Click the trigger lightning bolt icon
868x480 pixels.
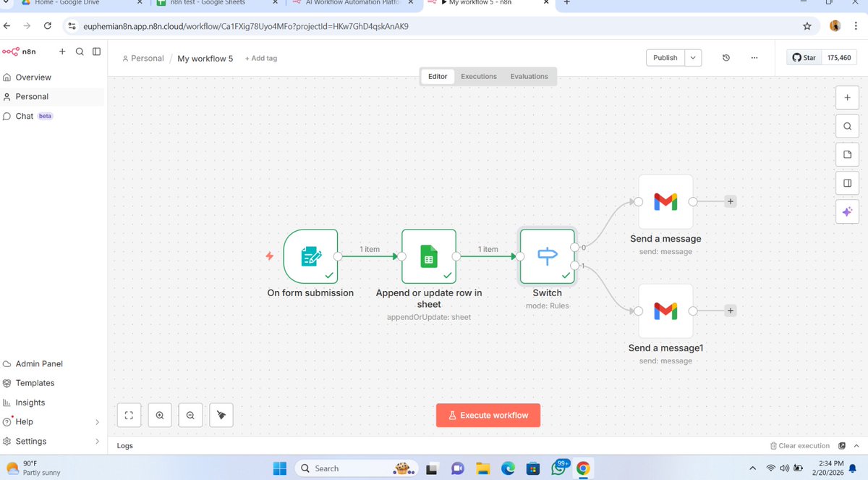click(269, 256)
